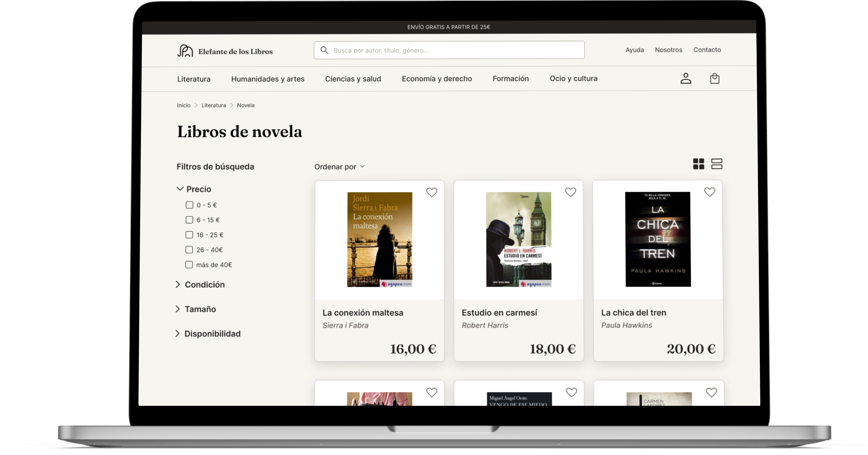Click the magnifying glass search icon
This screenshot has height=455, width=868.
click(324, 50)
